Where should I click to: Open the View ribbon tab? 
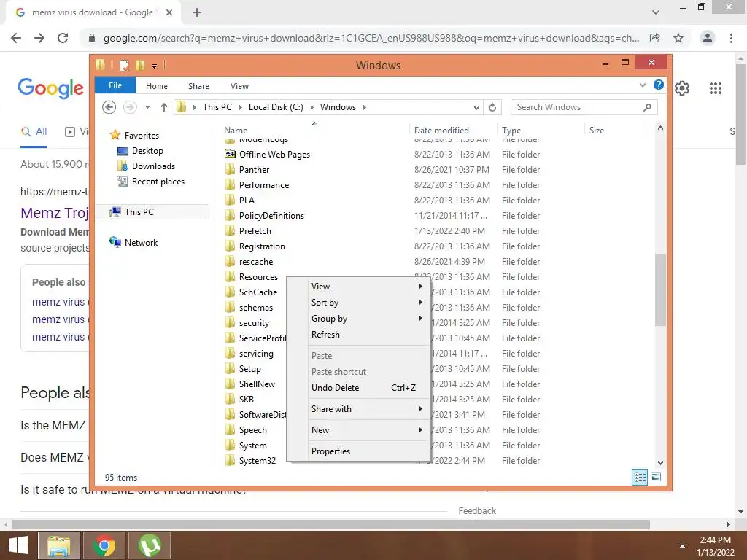pyautogui.click(x=239, y=86)
